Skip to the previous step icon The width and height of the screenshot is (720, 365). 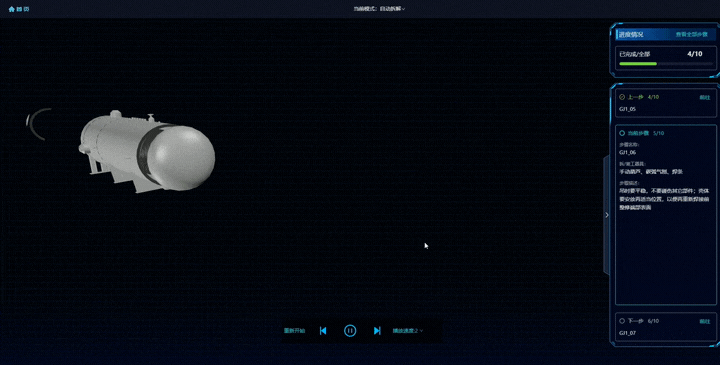[323, 331]
